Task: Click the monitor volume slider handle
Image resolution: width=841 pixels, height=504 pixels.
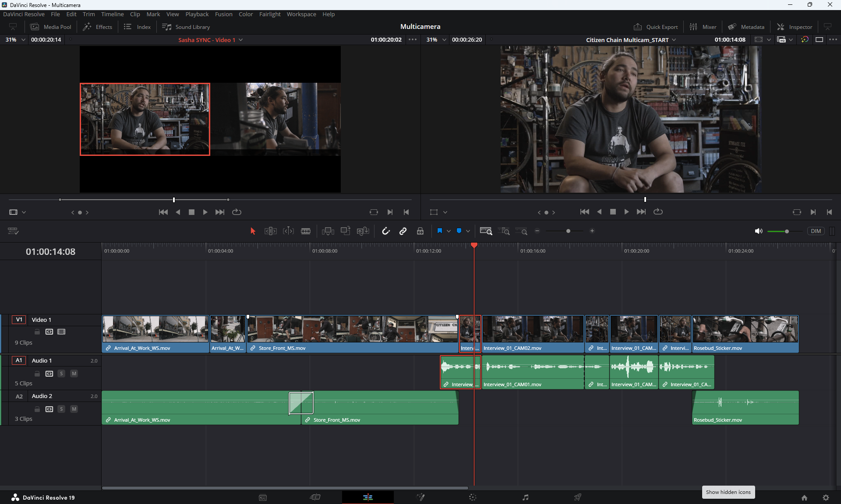Action: click(x=787, y=231)
